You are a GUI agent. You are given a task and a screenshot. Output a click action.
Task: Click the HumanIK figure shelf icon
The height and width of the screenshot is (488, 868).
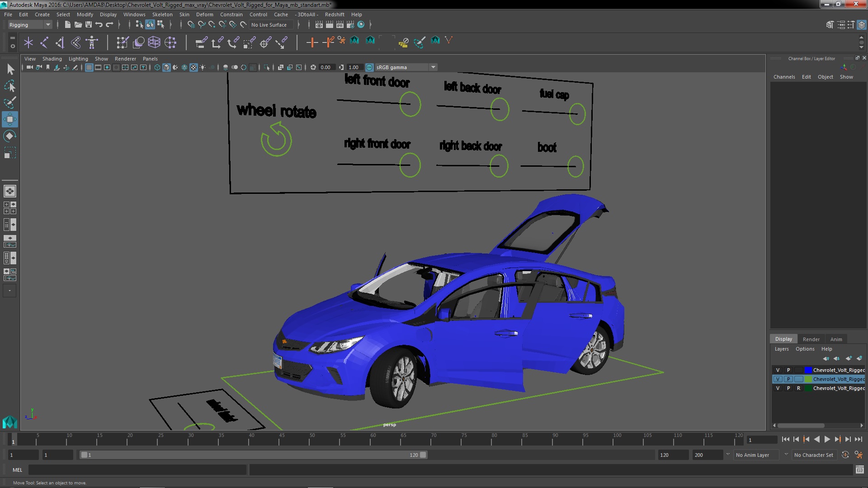92,42
